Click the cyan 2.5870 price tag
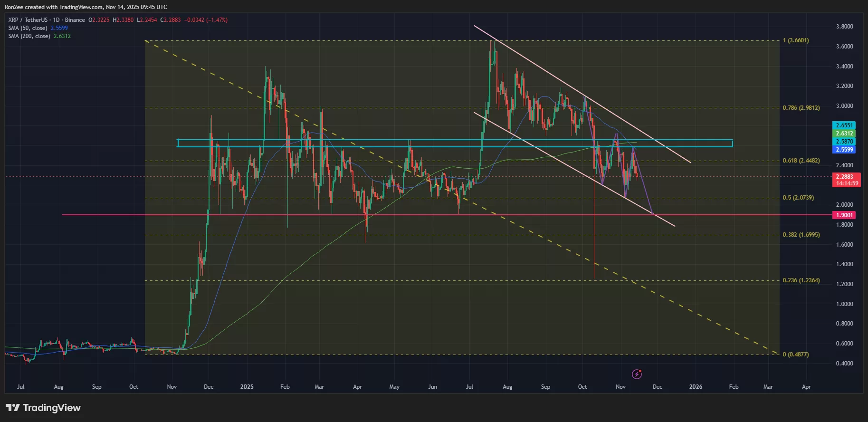 pos(844,142)
